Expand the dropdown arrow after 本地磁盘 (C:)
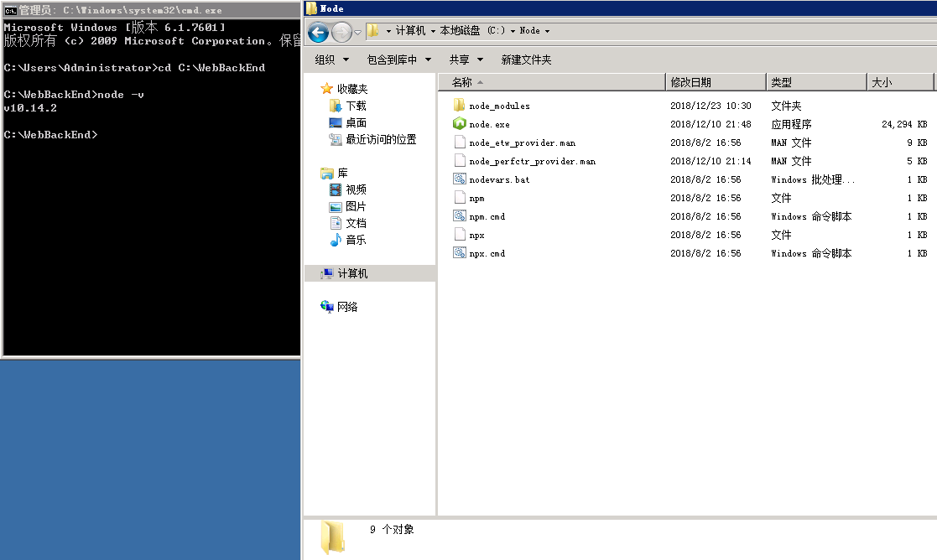The height and width of the screenshot is (560, 937). [x=513, y=31]
